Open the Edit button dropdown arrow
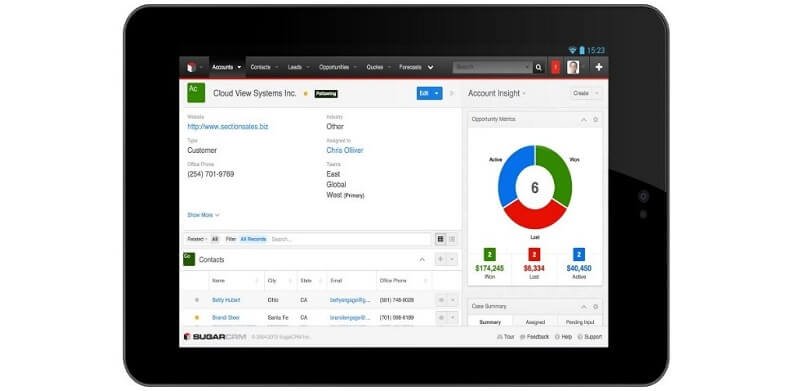785x391 pixels. 437,93
